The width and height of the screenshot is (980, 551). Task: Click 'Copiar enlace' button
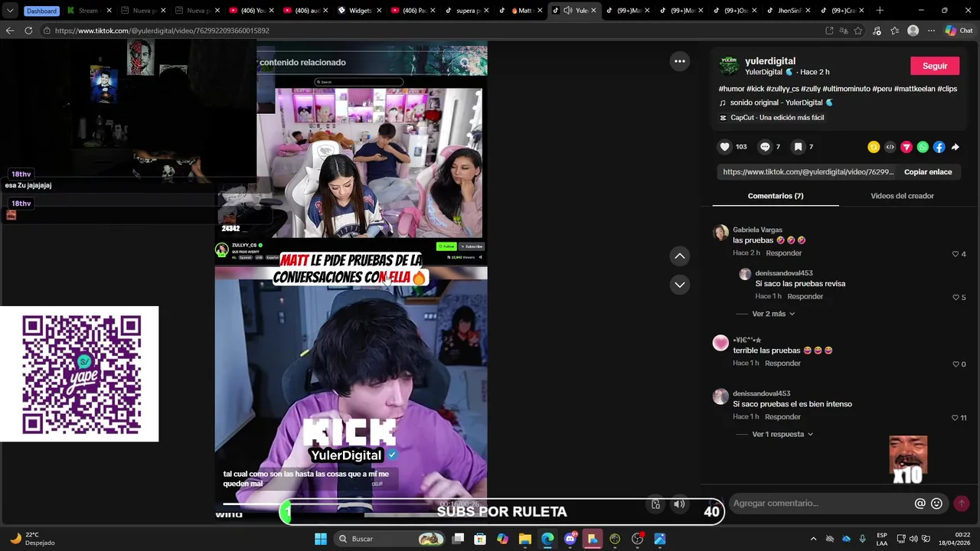928,172
